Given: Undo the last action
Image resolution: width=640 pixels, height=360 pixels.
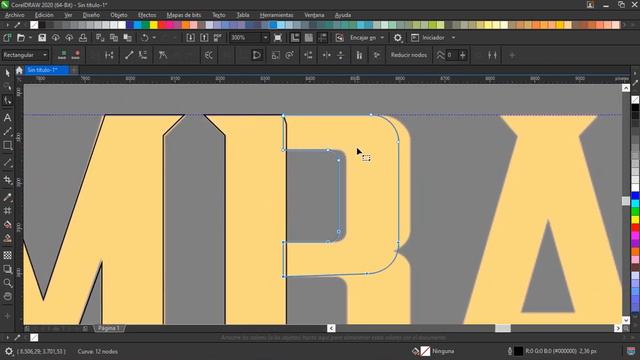Looking at the screenshot, I should [145, 38].
